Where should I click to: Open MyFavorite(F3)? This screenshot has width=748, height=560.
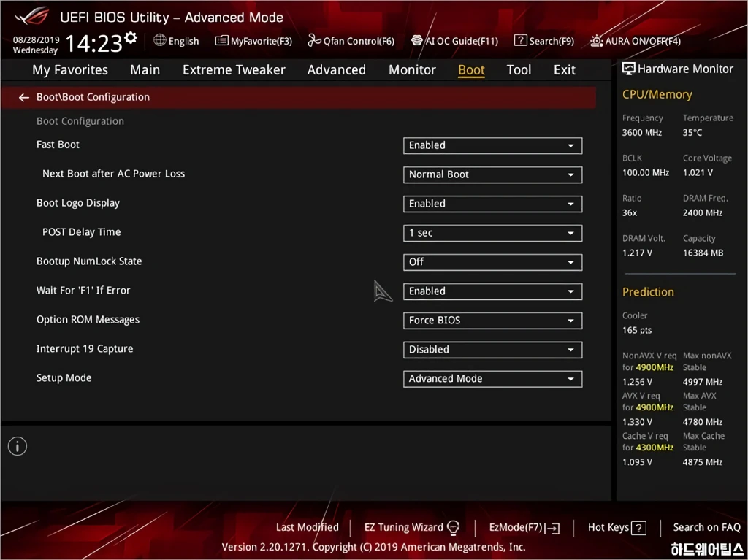click(253, 41)
